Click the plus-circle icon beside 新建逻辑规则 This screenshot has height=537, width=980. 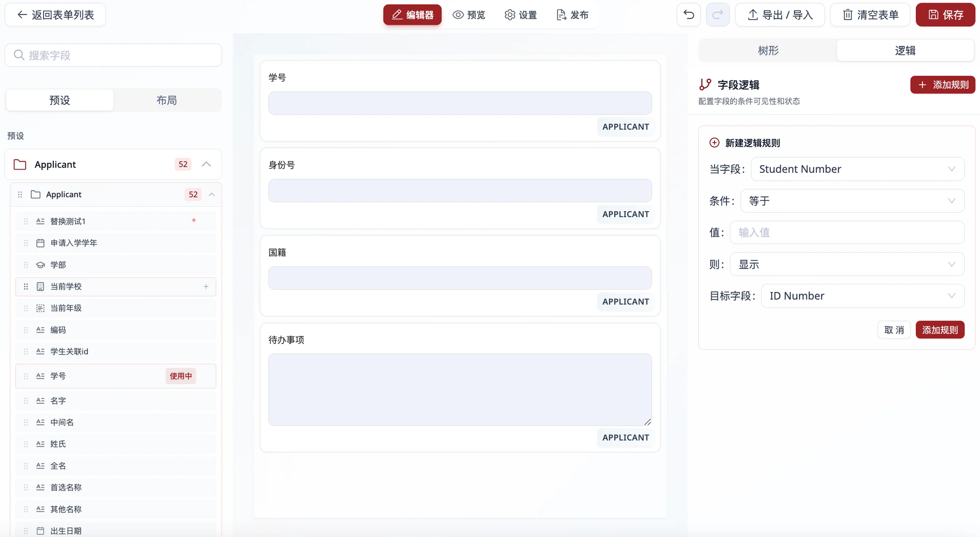coord(715,143)
